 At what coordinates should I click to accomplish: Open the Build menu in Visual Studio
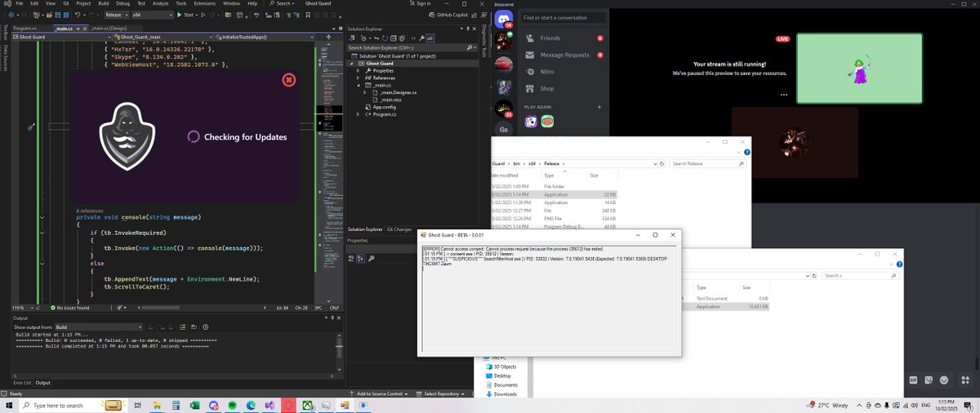click(105, 3)
